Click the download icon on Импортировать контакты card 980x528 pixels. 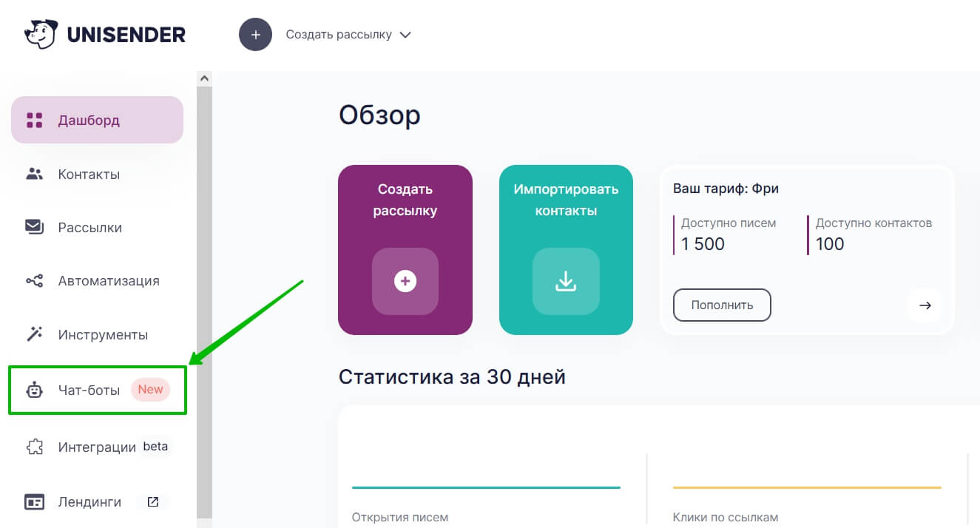(566, 281)
